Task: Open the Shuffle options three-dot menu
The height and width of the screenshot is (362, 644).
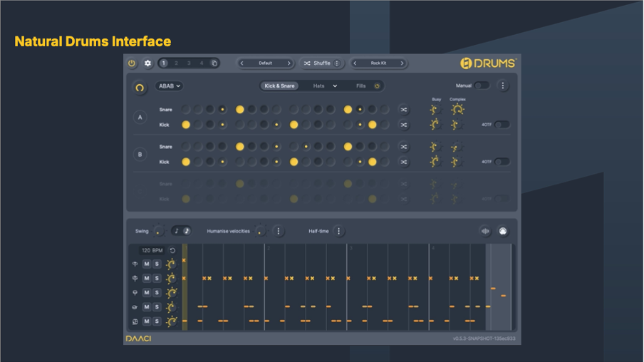Action: 337,63
